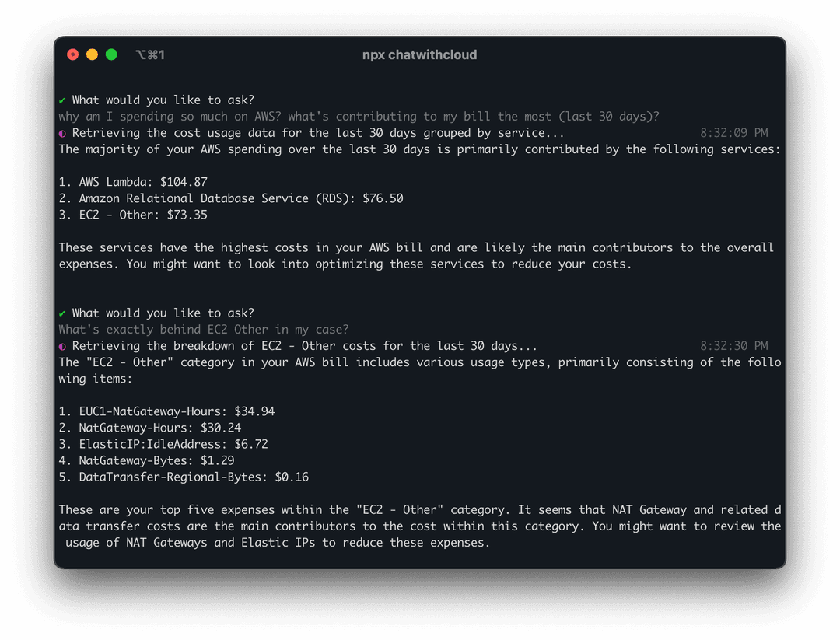Click the spinner icon beside 'Retrieving the cost usage data'
The width and height of the screenshot is (840, 640).
point(63,133)
